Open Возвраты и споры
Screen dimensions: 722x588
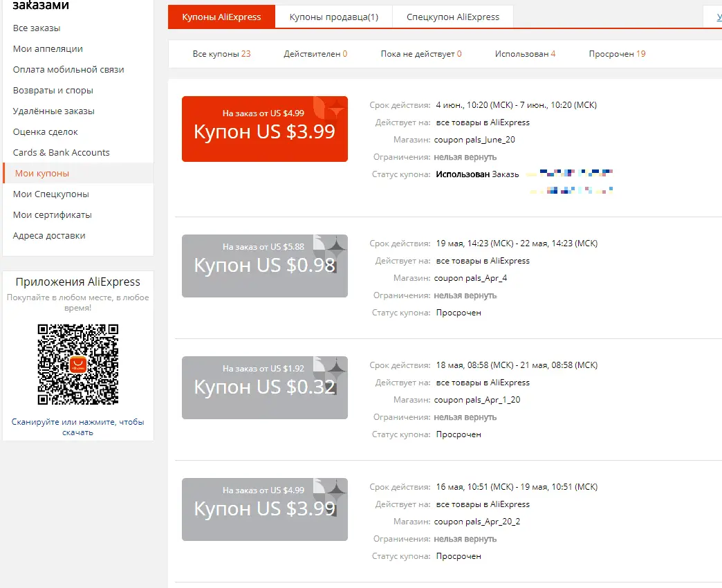tap(53, 90)
